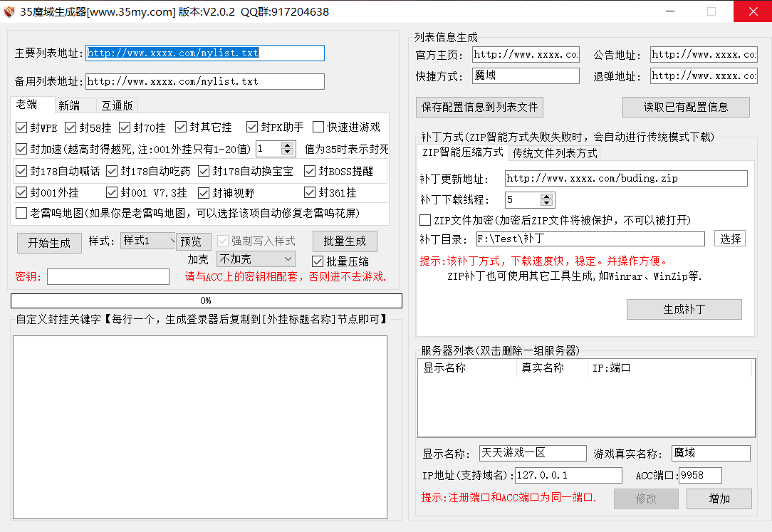
Task: Click the ACC端口 field with 9958
Action: tap(700, 476)
